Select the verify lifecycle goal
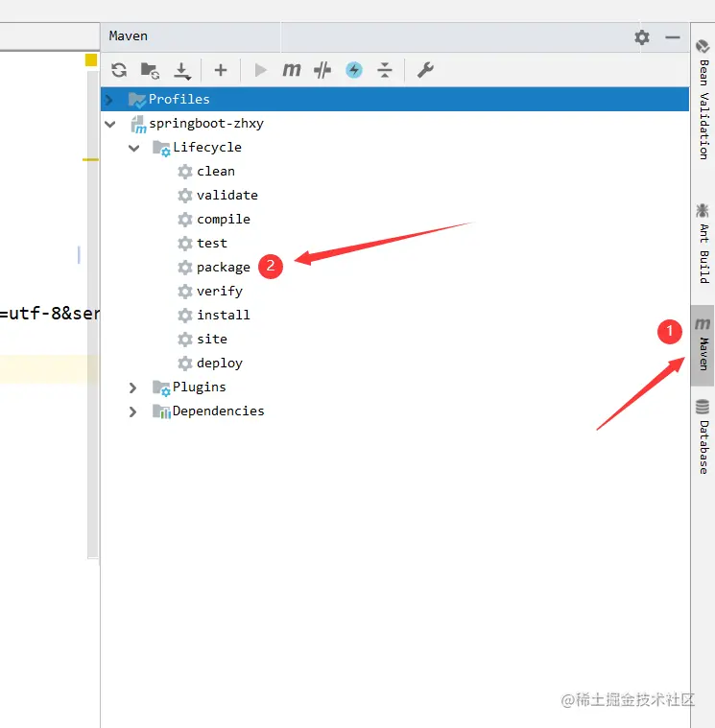Screen dimensions: 715x728 pos(220,292)
